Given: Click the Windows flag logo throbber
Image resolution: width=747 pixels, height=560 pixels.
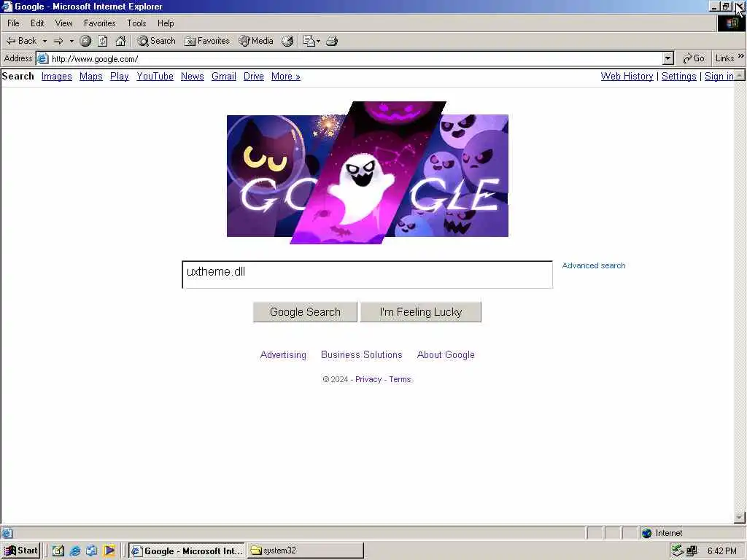Looking at the screenshot, I should (x=731, y=23).
